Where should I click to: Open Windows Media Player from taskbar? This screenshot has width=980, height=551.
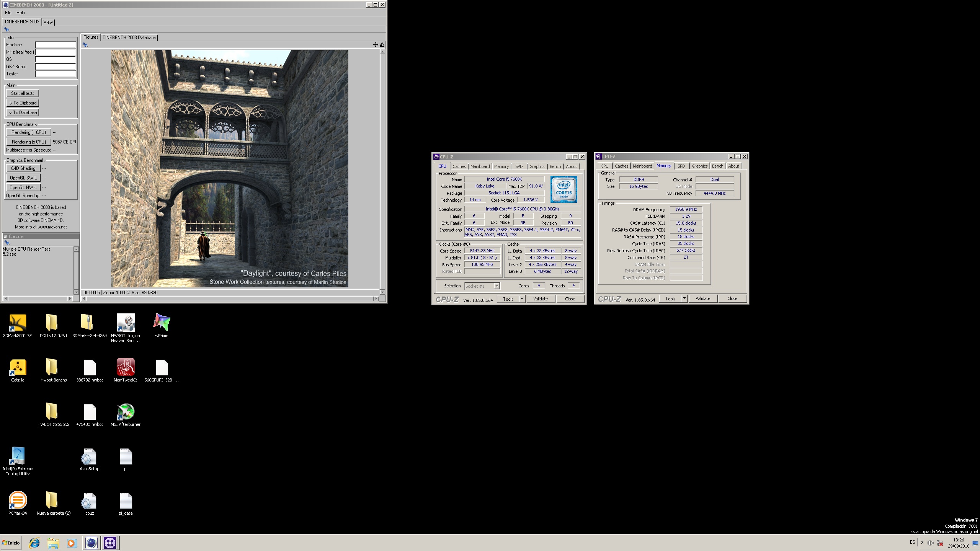(x=72, y=543)
